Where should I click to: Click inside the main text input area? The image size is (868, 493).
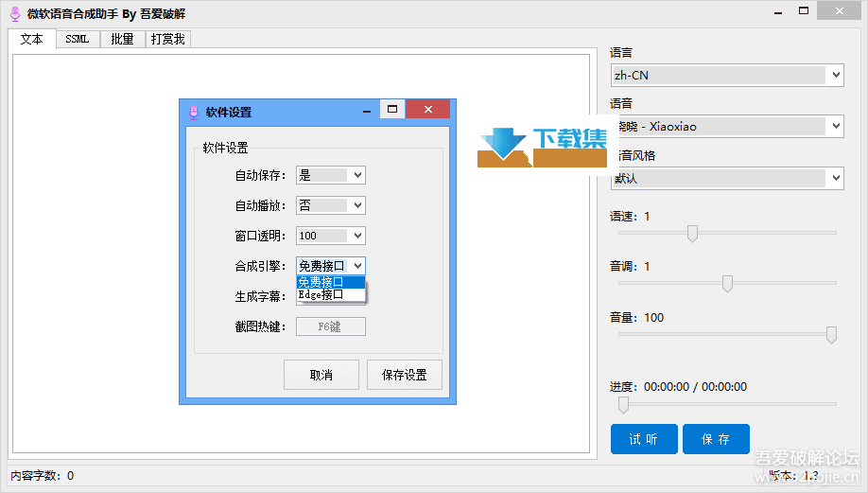301,254
